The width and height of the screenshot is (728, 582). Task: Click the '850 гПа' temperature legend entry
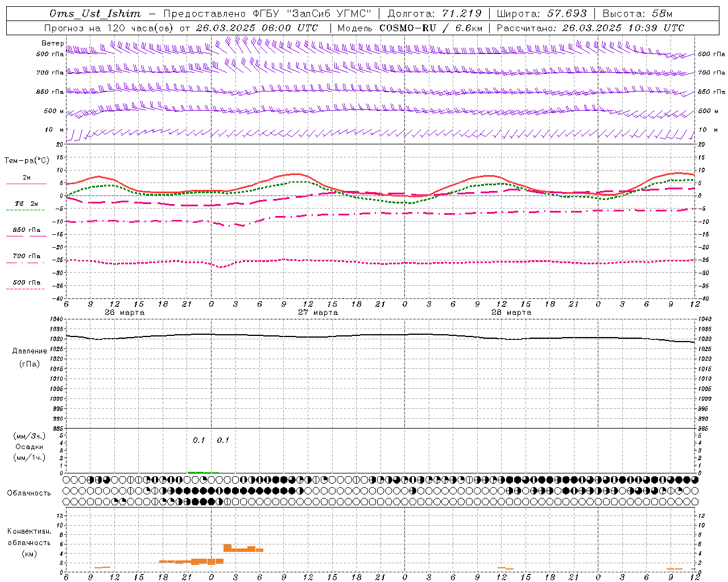[27, 230]
